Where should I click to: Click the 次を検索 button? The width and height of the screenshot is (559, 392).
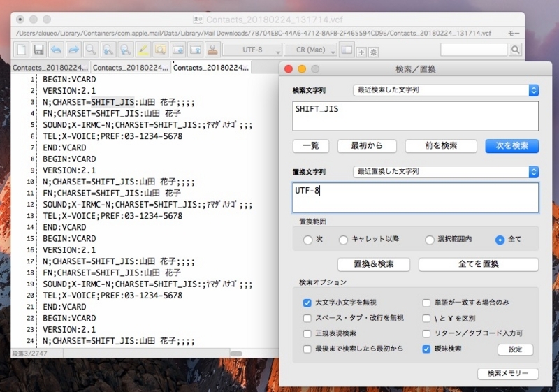tap(512, 146)
